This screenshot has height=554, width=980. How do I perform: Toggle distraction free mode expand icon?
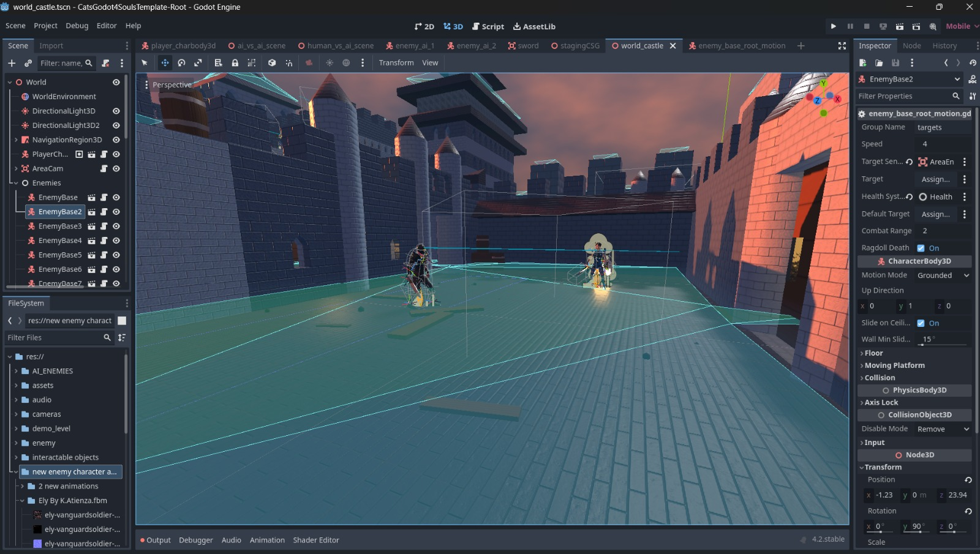[842, 46]
